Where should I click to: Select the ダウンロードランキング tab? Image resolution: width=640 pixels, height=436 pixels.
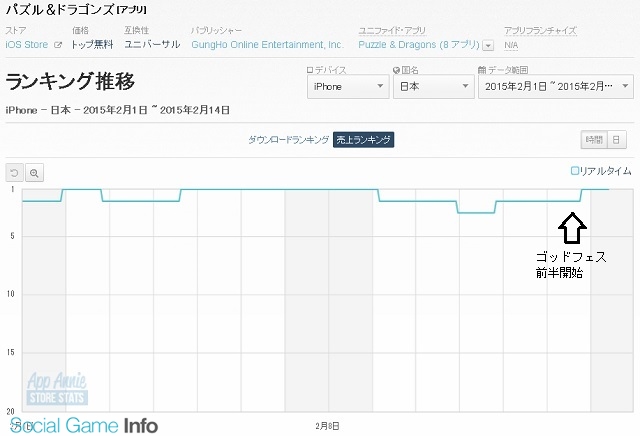pyautogui.click(x=288, y=139)
